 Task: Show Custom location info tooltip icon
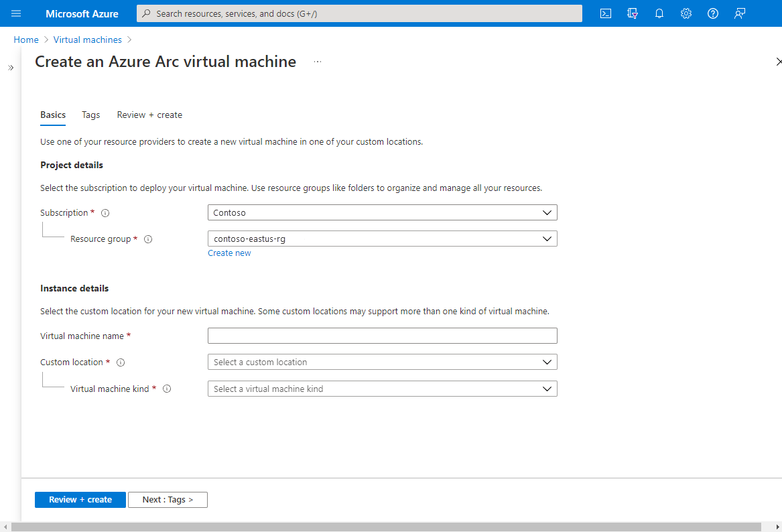point(121,362)
